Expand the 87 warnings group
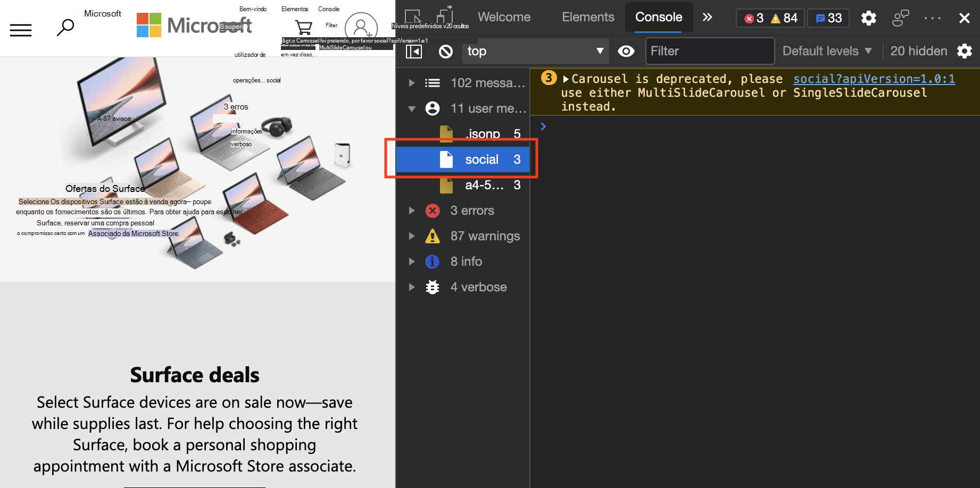 (x=411, y=236)
